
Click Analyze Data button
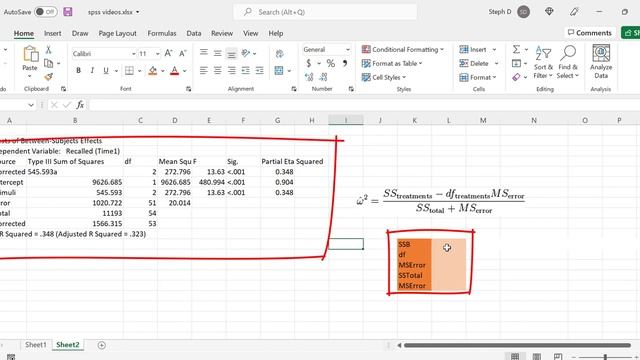click(x=601, y=62)
